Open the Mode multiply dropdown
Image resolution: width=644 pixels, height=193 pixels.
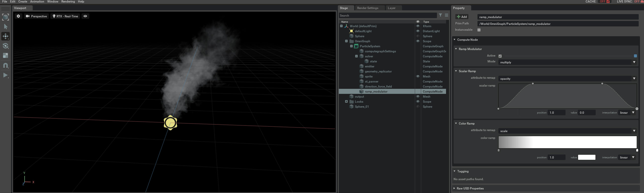point(568,62)
